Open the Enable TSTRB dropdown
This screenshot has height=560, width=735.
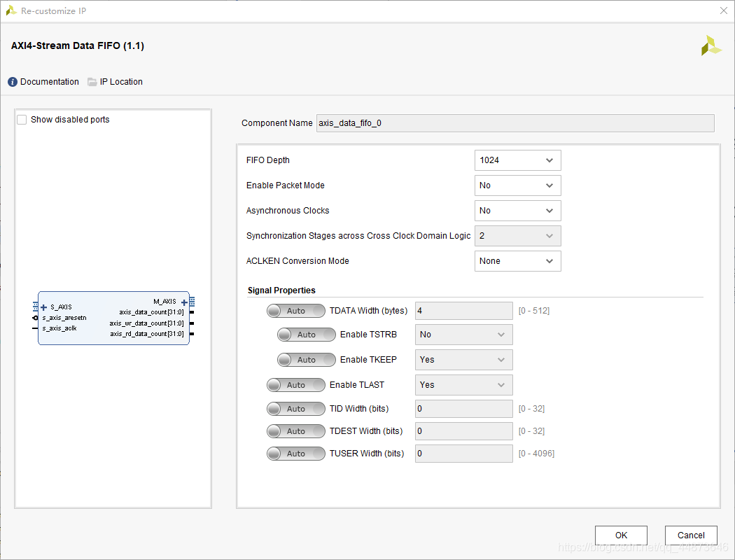pyautogui.click(x=463, y=335)
